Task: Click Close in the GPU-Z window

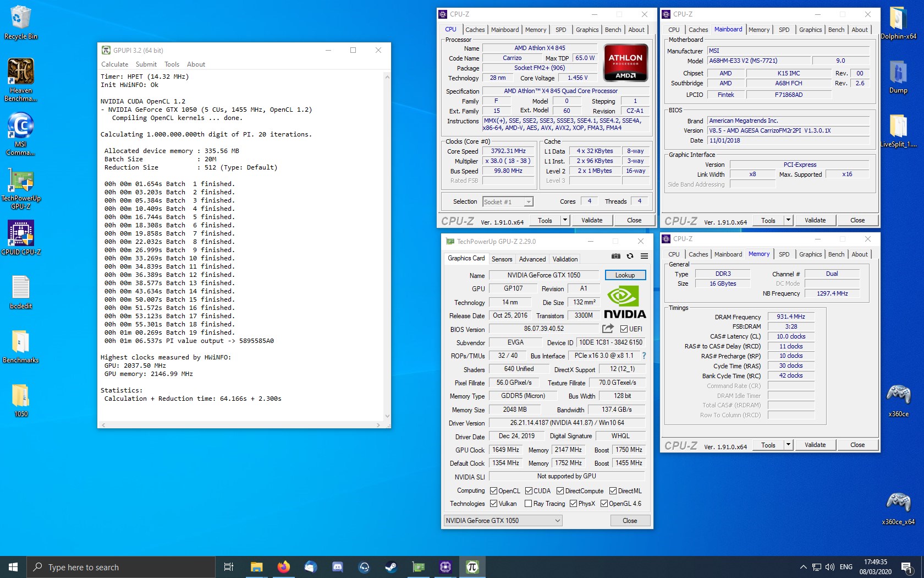Action: [x=630, y=521]
